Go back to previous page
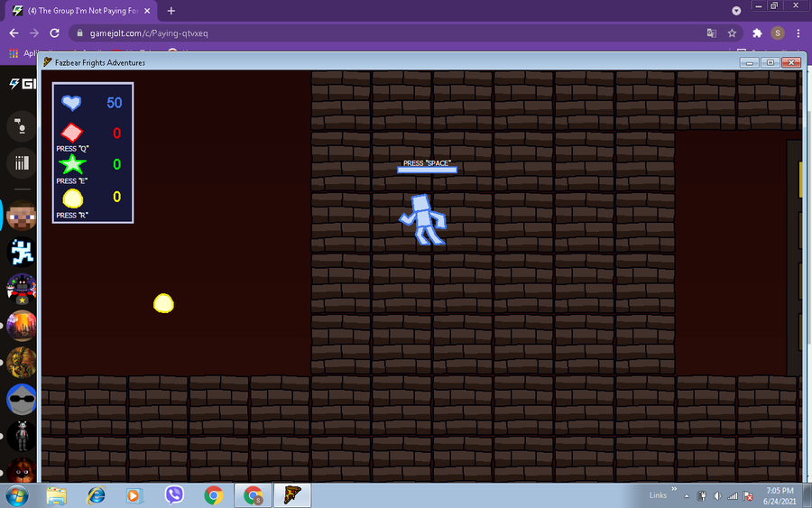This screenshot has height=508, width=812. pyautogui.click(x=14, y=33)
